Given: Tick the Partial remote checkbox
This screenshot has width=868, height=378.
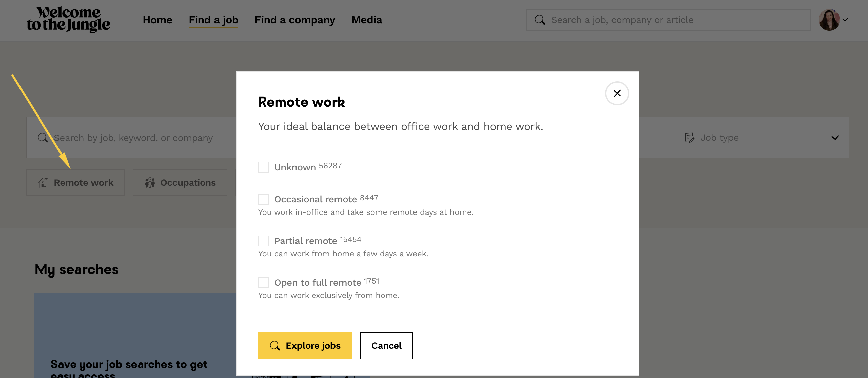Looking at the screenshot, I should click(264, 241).
